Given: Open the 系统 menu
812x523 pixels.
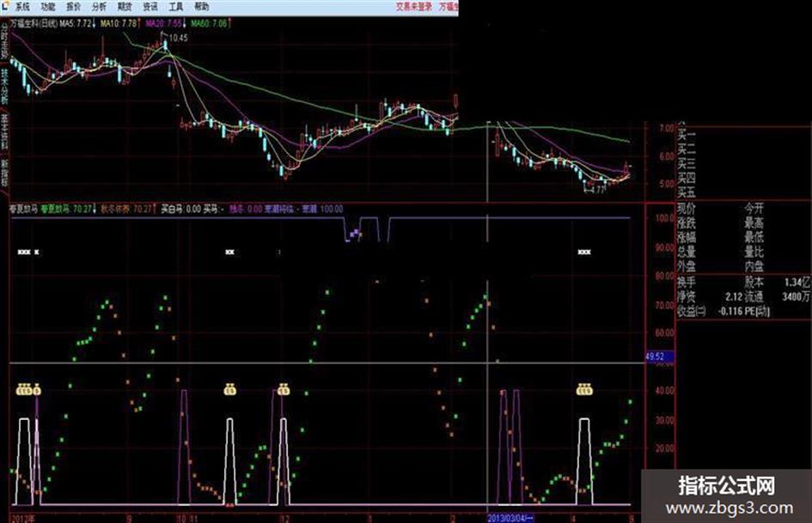Looking at the screenshot, I should click(22, 7).
